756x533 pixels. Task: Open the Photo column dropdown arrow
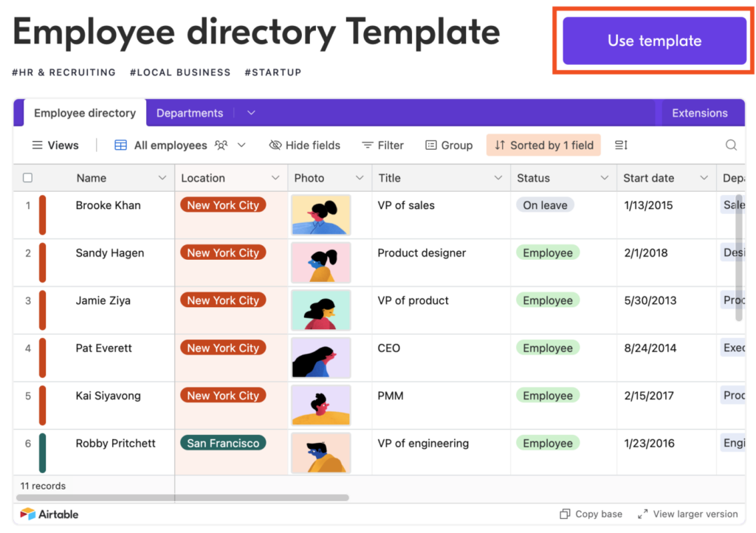(x=360, y=178)
